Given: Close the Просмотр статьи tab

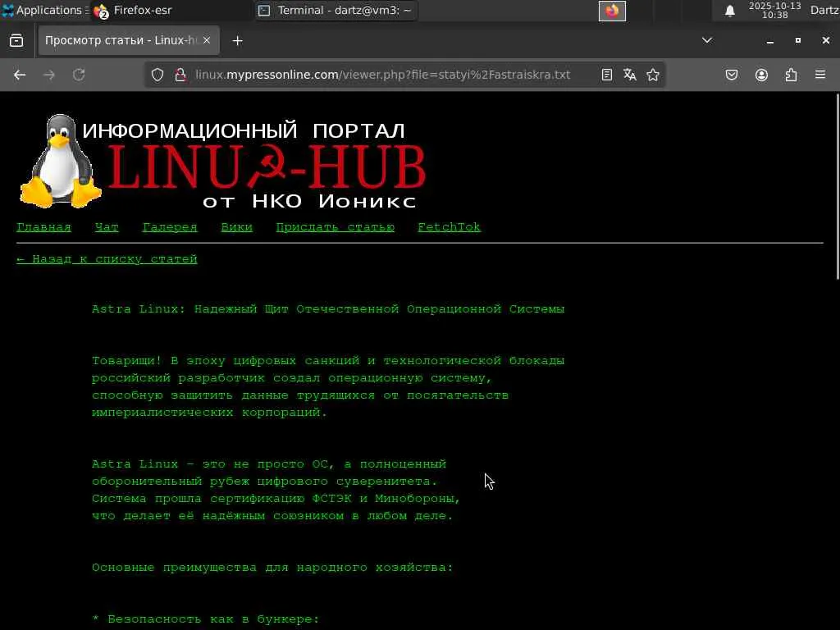Looking at the screenshot, I should (207, 40).
